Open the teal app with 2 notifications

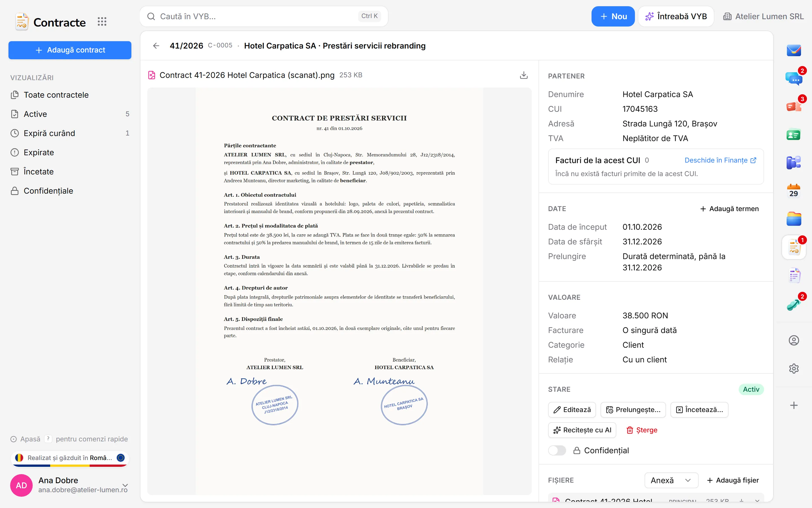[x=794, y=304]
